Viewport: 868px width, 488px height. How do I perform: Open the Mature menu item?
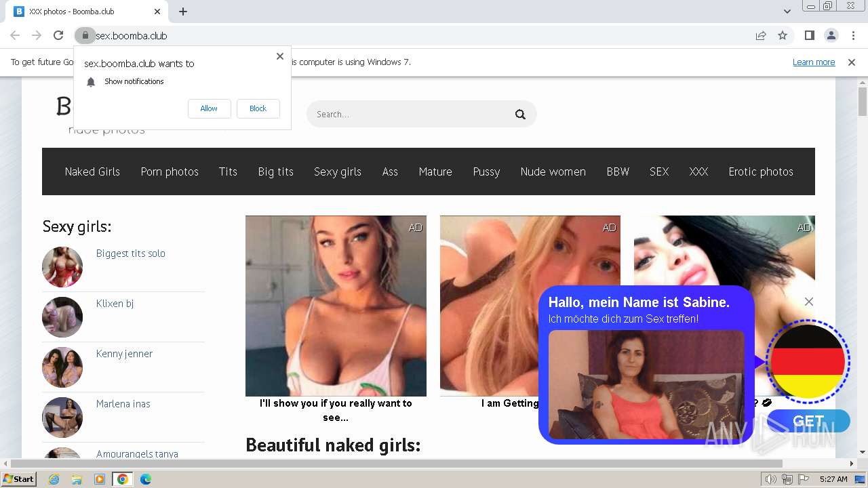[x=435, y=171]
